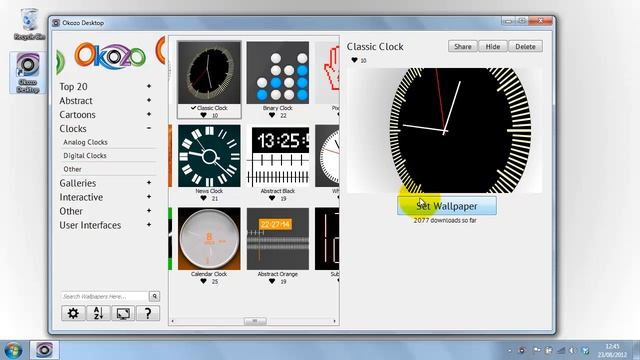
Task: Select Other subcategory under Clocks
Action: 72,169
